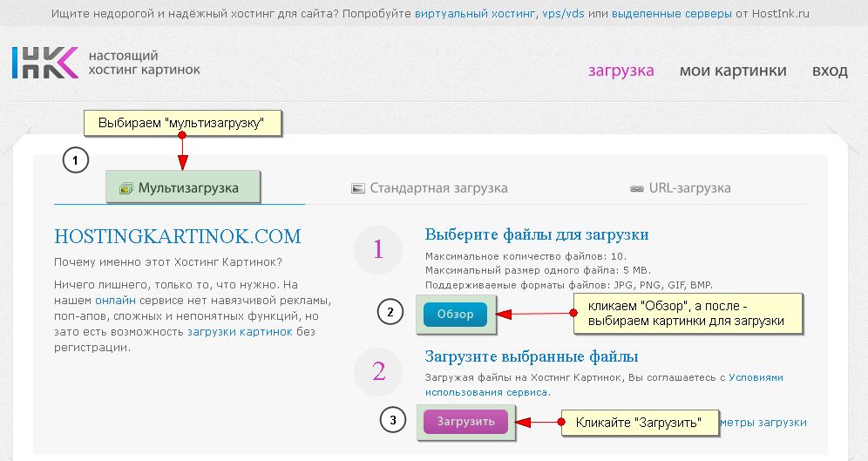Click the настоящий хостинг картинок tagline

pos(144,63)
